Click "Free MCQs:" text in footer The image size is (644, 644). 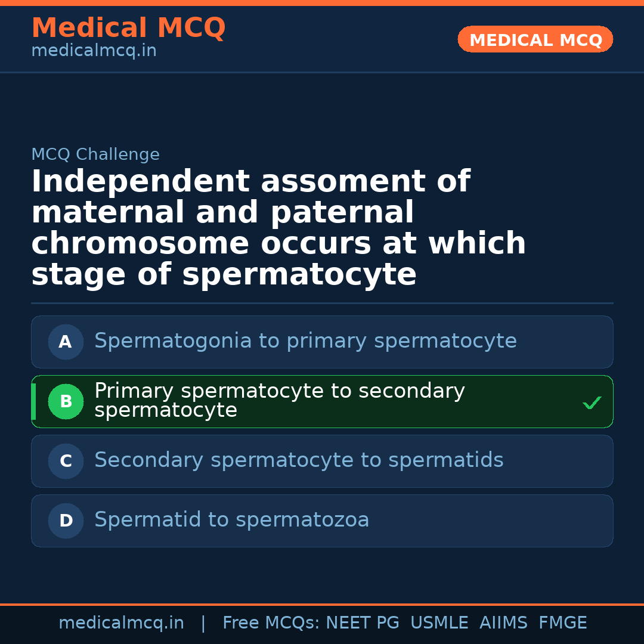tap(271, 623)
